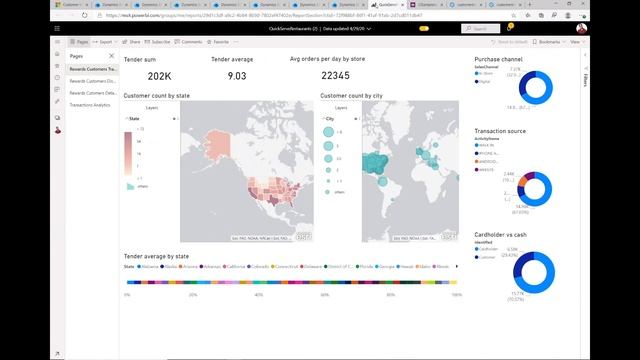The width and height of the screenshot is (640, 360).
Task: Open the Export menu
Action: pyautogui.click(x=105, y=42)
